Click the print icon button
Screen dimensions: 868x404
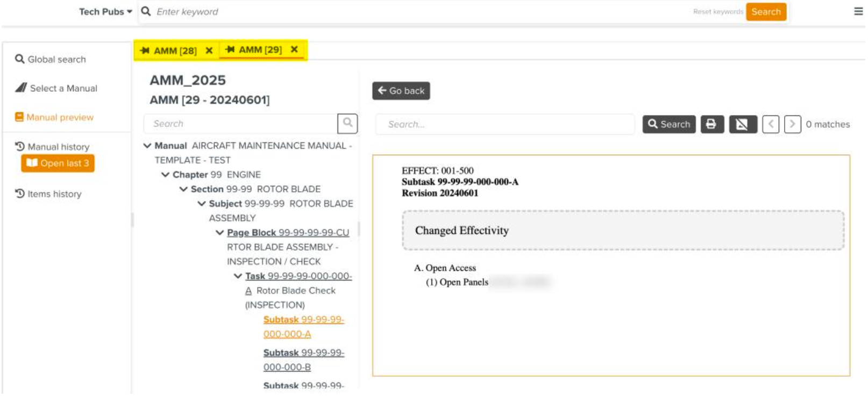pos(712,124)
